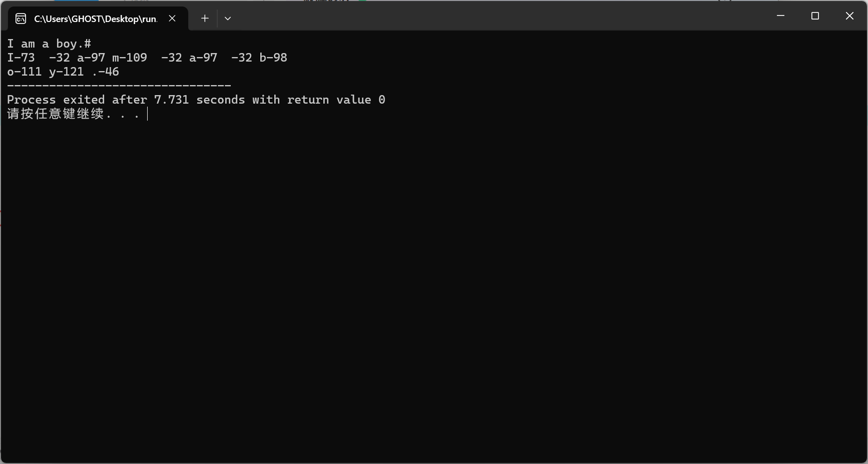Screen dimensions: 868x464
Task: Maximize the terminal window
Action: [815, 16]
